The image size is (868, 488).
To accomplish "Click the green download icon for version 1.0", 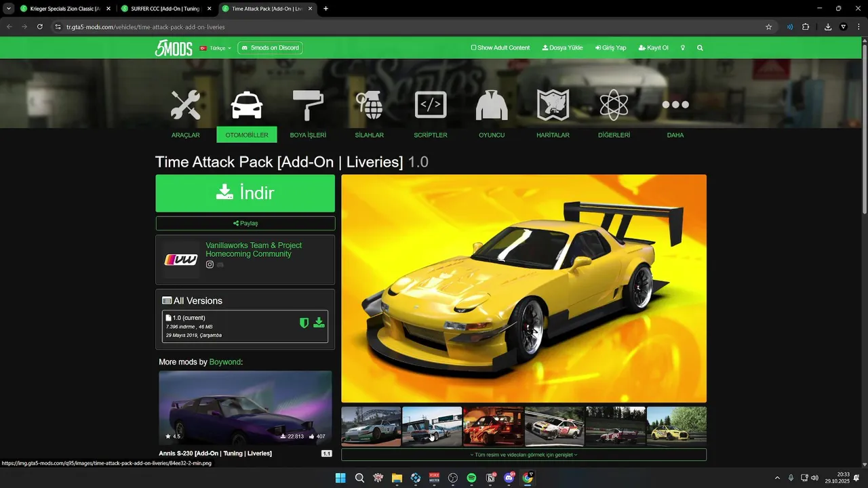I will pos(319,323).
